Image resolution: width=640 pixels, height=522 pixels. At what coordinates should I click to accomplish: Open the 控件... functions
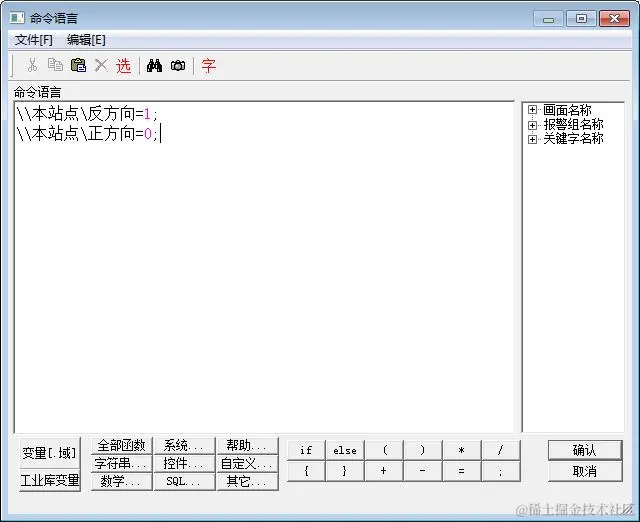(x=184, y=463)
